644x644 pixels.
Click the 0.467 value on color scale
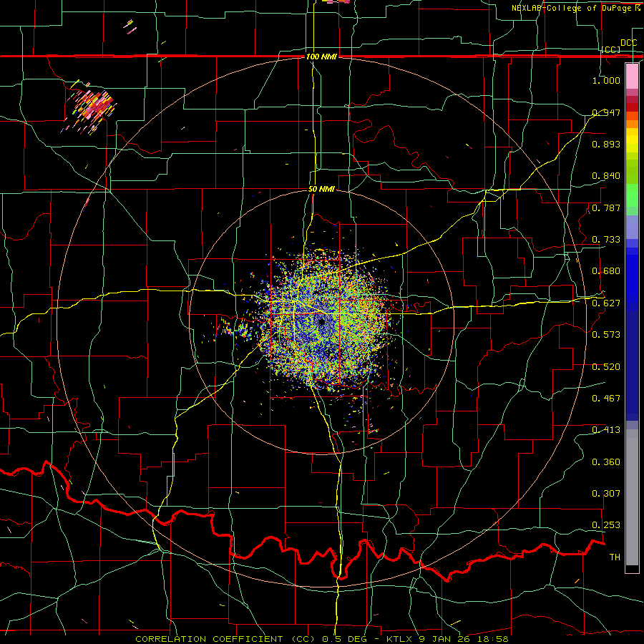click(606, 399)
